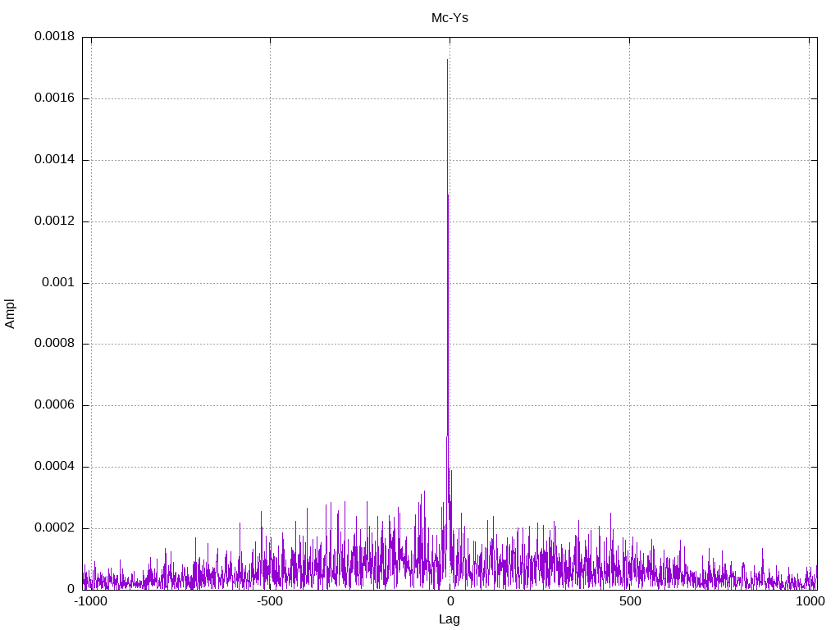
Task: Click the 0 x-axis tick label
Action: click(x=450, y=601)
